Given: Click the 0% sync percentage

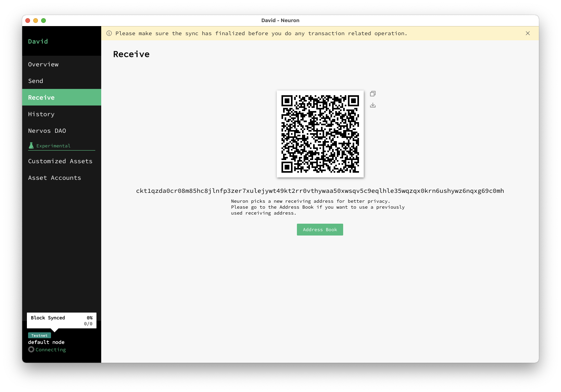Looking at the screenshot, I should (x=90, y=318).
